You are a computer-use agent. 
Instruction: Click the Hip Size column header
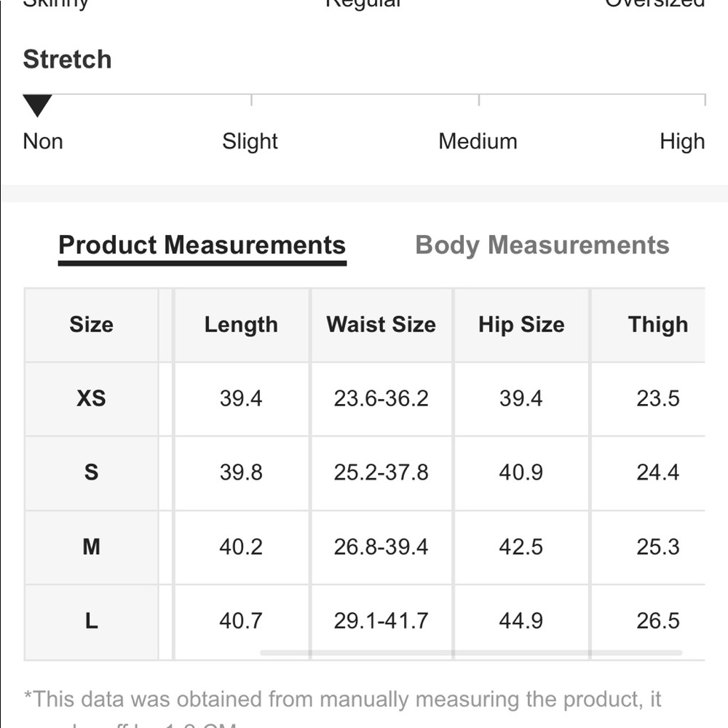(521, 325)
